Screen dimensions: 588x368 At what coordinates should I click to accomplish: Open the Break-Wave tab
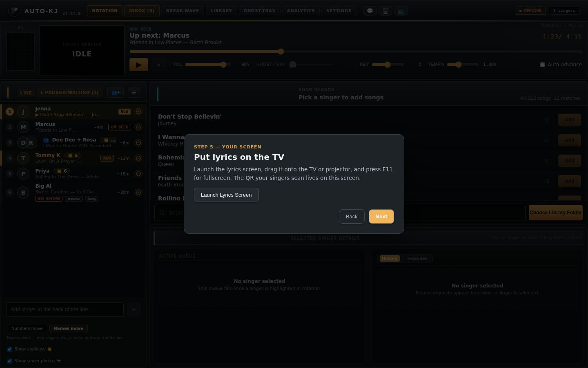pos(183,11)
